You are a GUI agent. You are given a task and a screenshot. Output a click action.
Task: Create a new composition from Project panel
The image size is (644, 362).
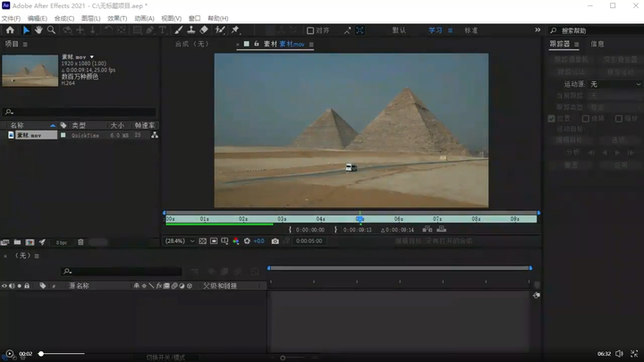tap(30, 242)
